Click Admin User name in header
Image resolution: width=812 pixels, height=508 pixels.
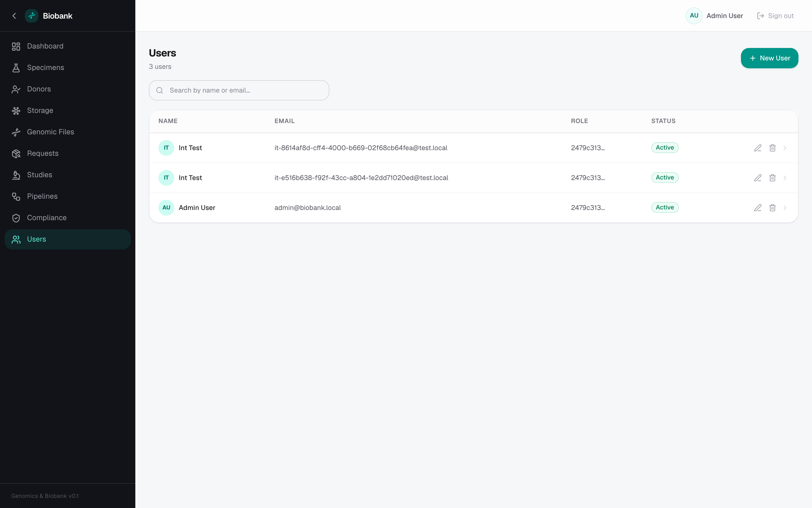[x=724, y=16]
